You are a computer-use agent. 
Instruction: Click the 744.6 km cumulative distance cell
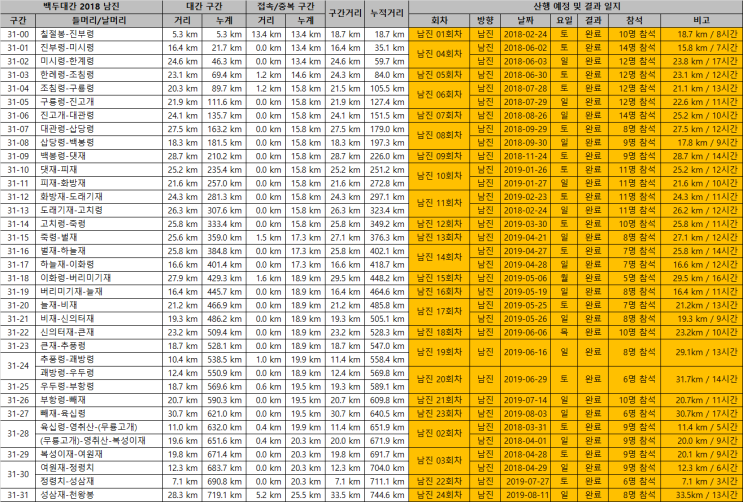(387, 495)
